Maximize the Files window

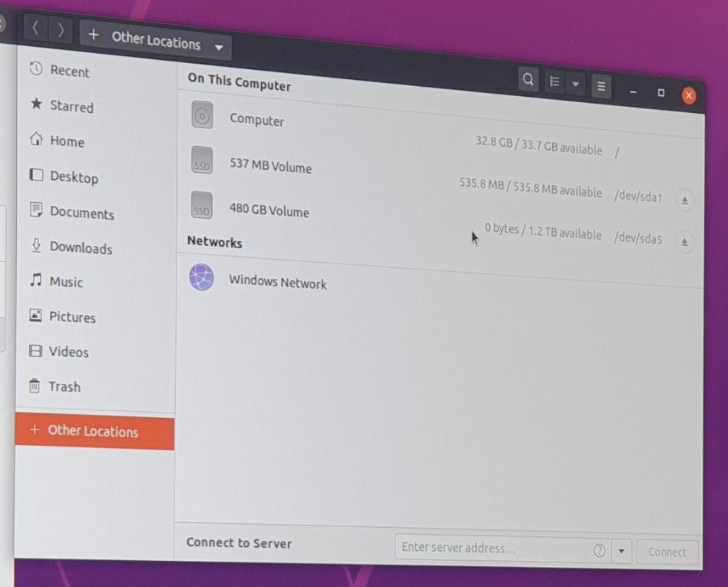click(661, 93)
